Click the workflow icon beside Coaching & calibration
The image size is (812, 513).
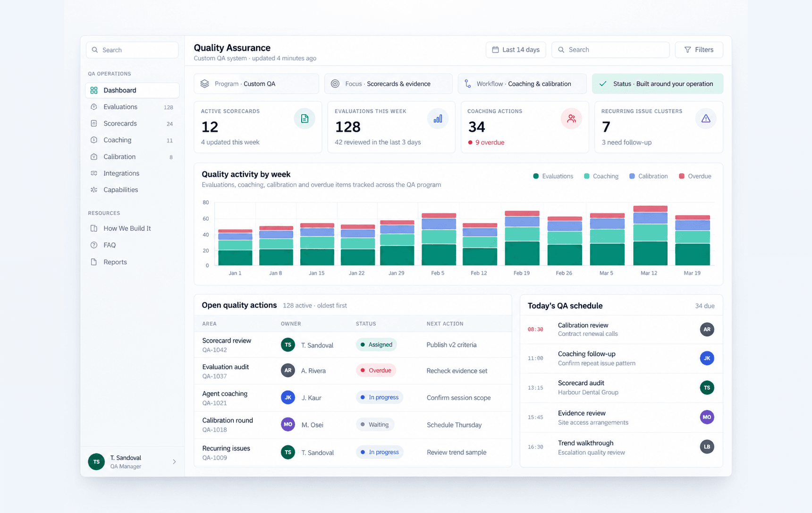467,84
